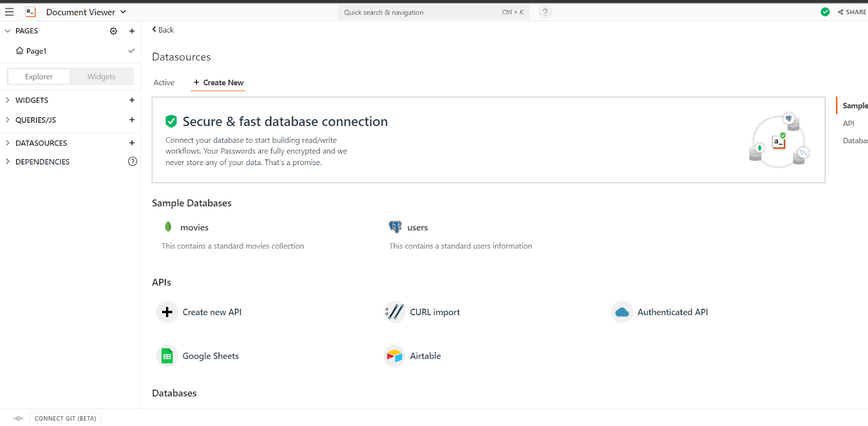Click the Dependencies help icon
The image size is (868, 426).
click(x=132, y=162)
